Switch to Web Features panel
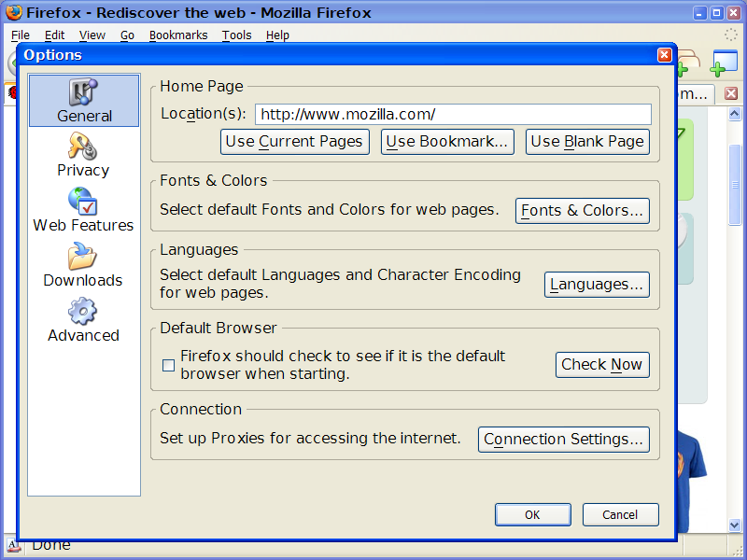This screenshot has height=560, width=747. point(83,203)
